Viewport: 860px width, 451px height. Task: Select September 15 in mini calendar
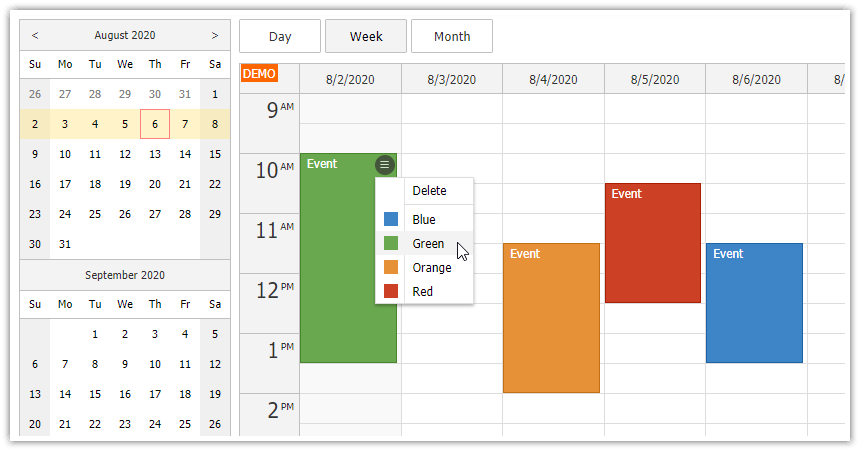point(95,394)
